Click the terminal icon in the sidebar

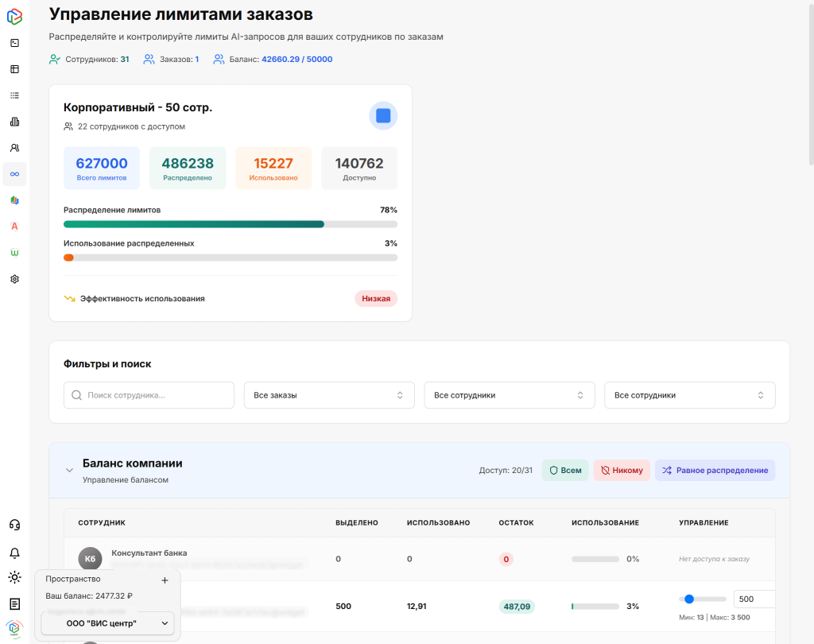(x=14, y=43)
